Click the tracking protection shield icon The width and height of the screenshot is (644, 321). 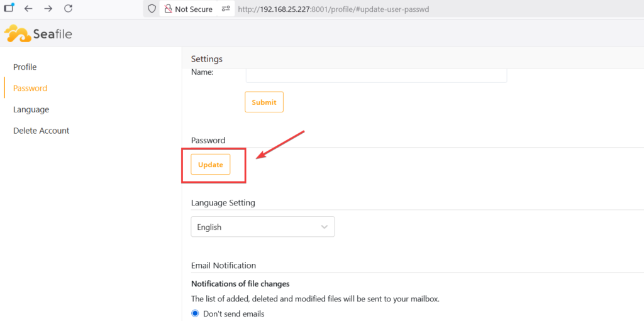coord(151,9)
